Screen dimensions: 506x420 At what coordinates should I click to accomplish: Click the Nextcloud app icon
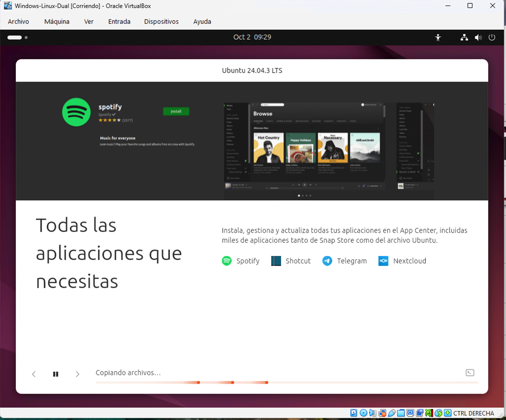tap(383, 261)
